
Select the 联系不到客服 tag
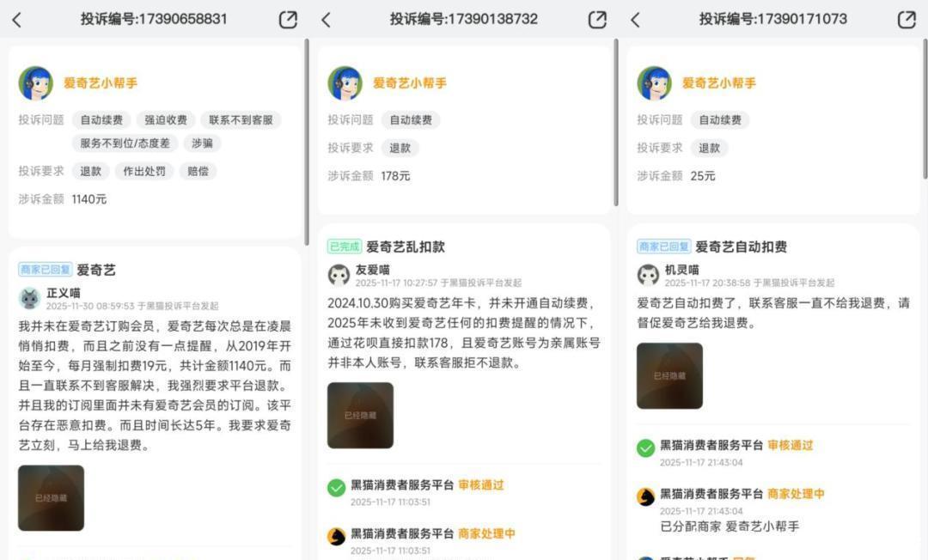pos(241,120)
